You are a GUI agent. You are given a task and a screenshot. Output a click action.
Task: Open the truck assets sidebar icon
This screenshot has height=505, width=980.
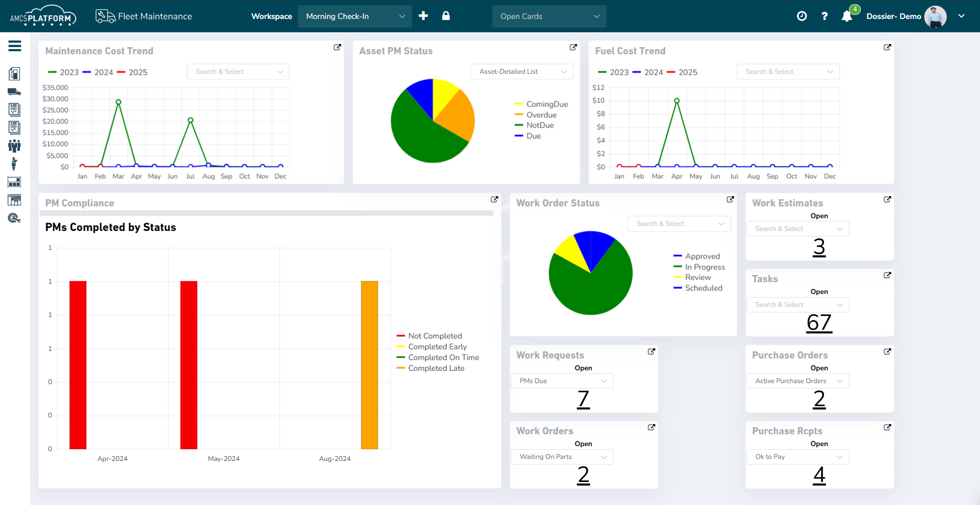(x=14, y=92)
